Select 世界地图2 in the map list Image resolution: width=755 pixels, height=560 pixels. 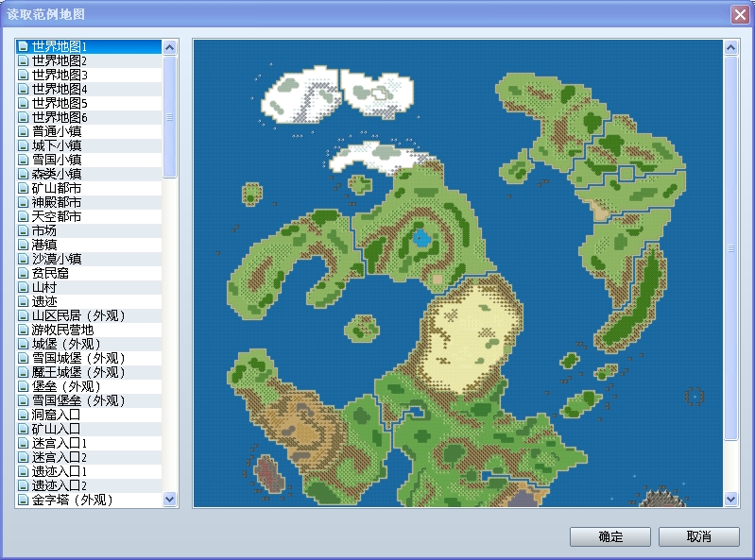(x=89, y=60)
